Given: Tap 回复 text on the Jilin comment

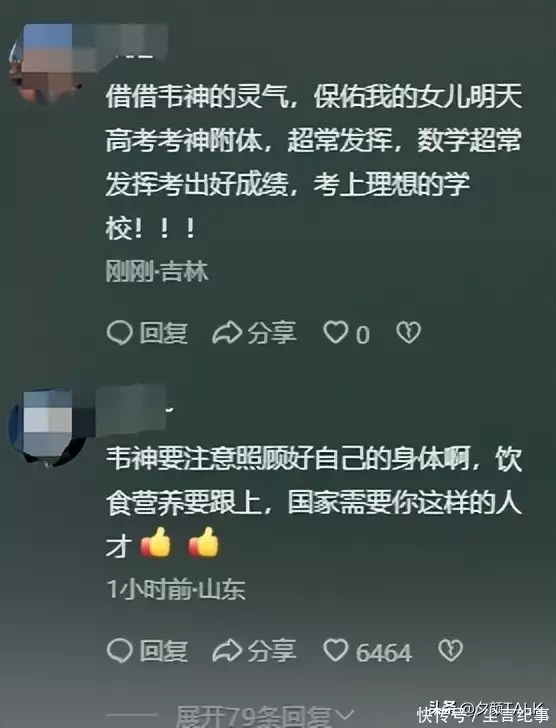Looking at the screenshot, I should point(163,333).
